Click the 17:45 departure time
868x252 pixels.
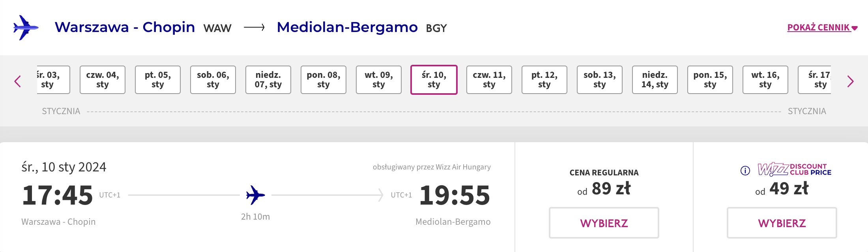pos(58,195)
